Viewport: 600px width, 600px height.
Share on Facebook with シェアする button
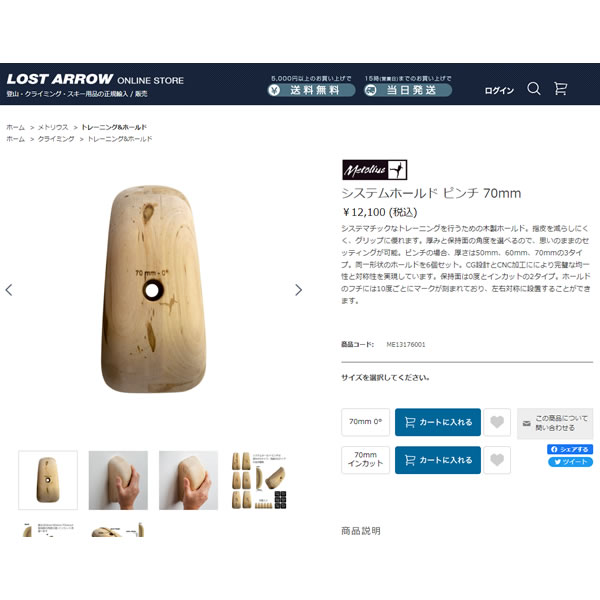point(570,449)
